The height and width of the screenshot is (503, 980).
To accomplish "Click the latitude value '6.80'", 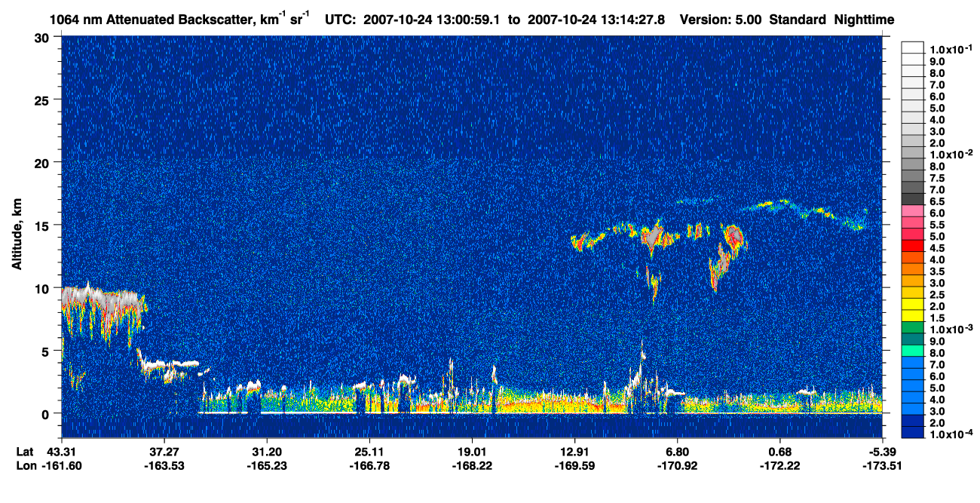I will [x=678, y=451].
